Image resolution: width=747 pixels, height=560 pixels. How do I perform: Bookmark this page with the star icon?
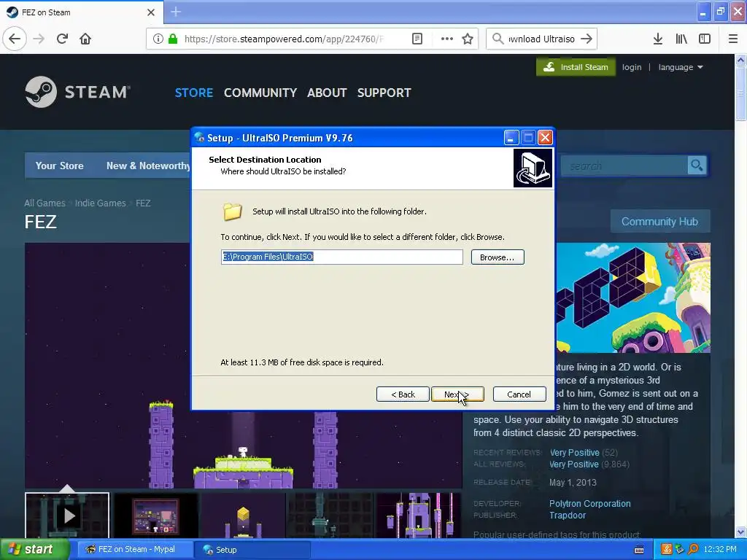click(x=468, y=39)
